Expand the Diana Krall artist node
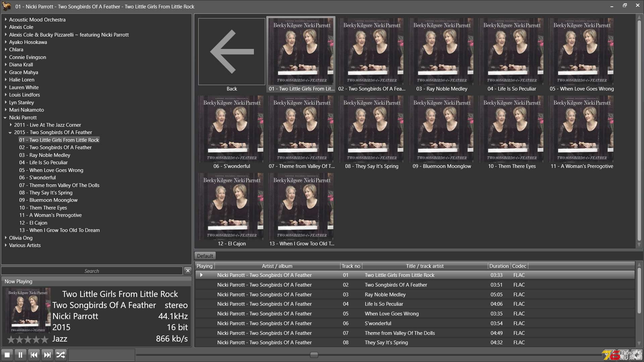Viewport: 644px width, 362px height. coord(6,64)
